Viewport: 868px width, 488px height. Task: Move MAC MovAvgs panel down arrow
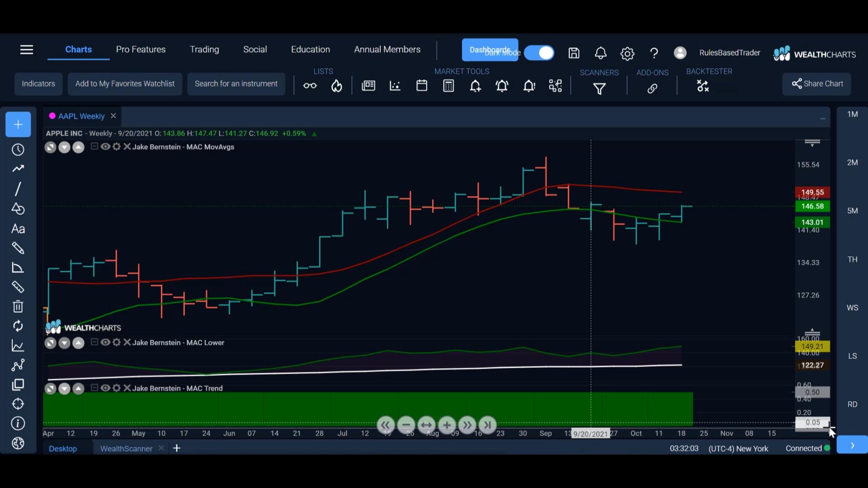pos(64,147)
